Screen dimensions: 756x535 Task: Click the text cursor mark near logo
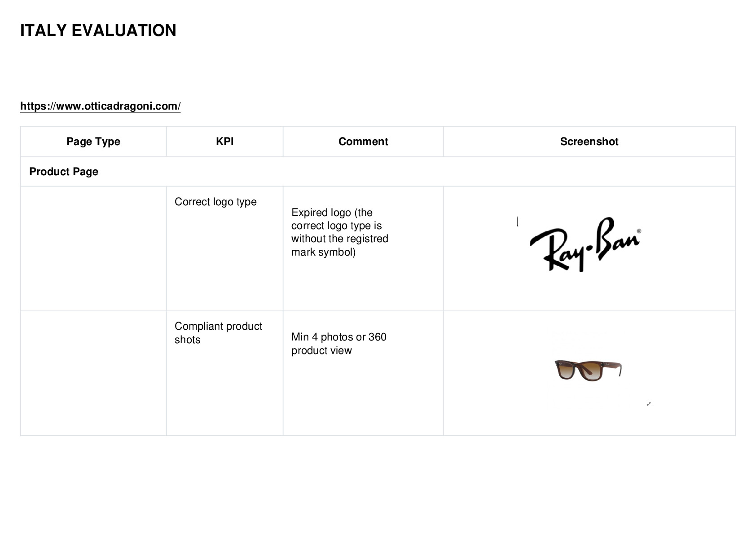[518, 221]
